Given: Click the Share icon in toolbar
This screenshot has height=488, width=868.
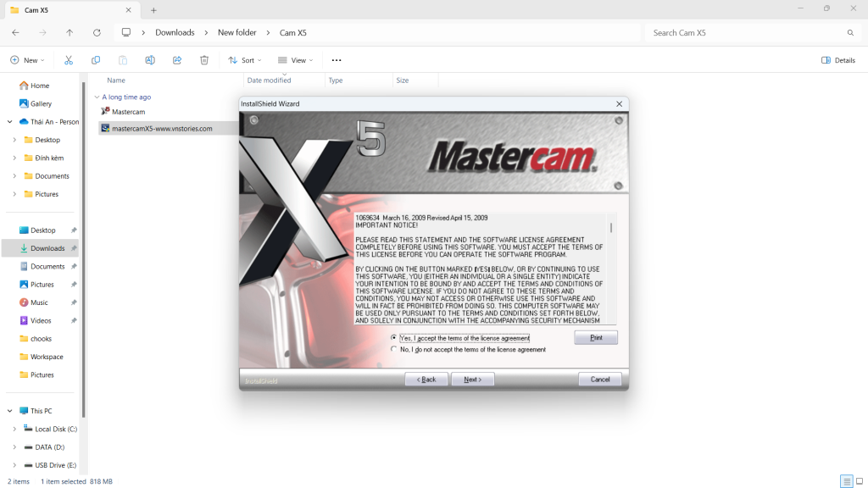Looking at the screenshot, I should tap(177, 60).
